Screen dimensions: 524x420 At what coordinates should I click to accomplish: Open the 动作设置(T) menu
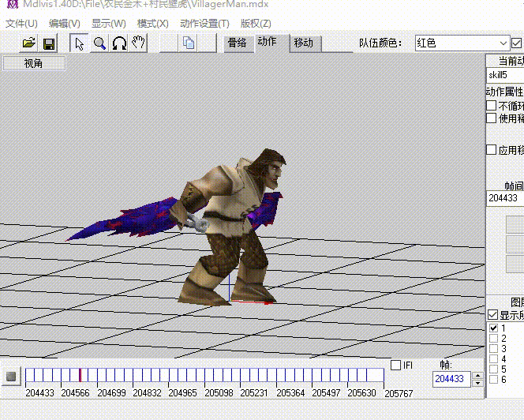click(x=204, y=24)
